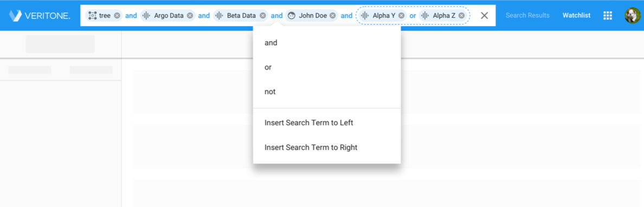
Task: Select 'not' in the operator menu
Action: [327, 92]
